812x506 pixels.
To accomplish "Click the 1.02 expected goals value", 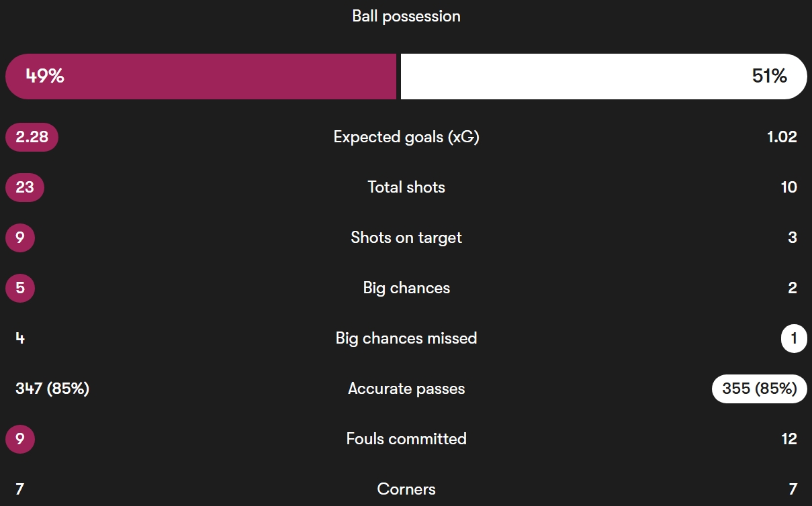I will click(782, 137).
